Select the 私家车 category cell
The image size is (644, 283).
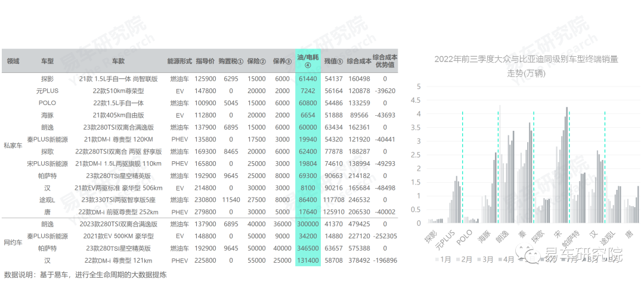[13, 145]
